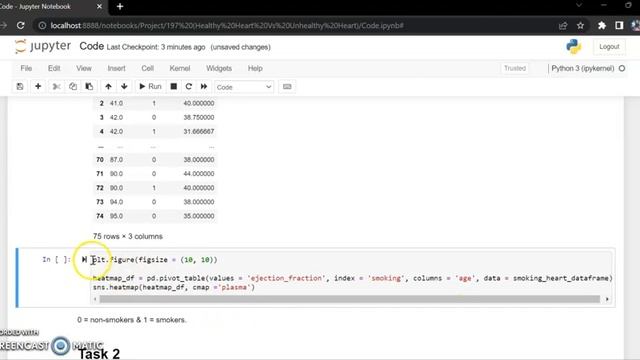
Task: Click the 38.750000 table value
Action: [x=198, y=117]
